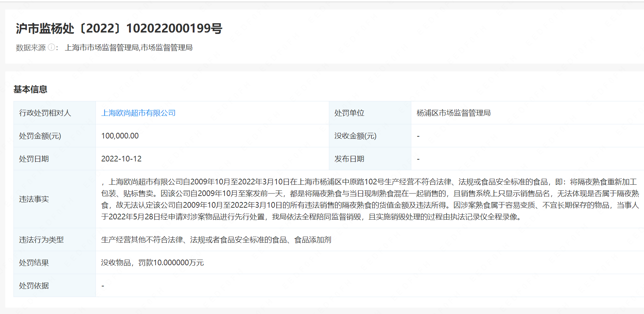Select the 杨浦区市场监督管理局 value
The height and width of the screenshot is (314, 644).
tap(453, 113)
